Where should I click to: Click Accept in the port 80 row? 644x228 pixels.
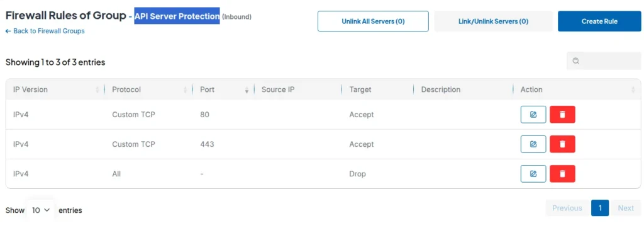pos(362,115)
